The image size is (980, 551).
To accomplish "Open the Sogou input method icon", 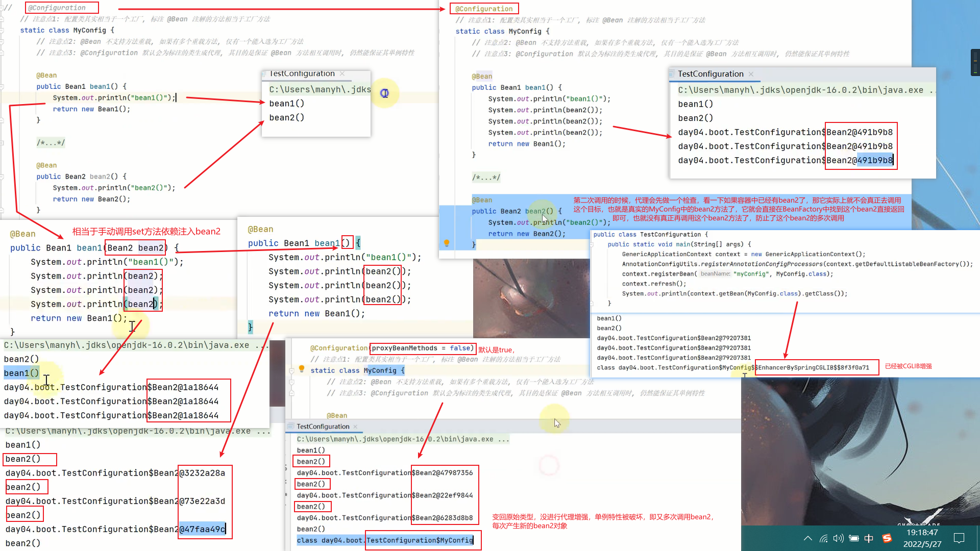I will click(x=887, y=538).
